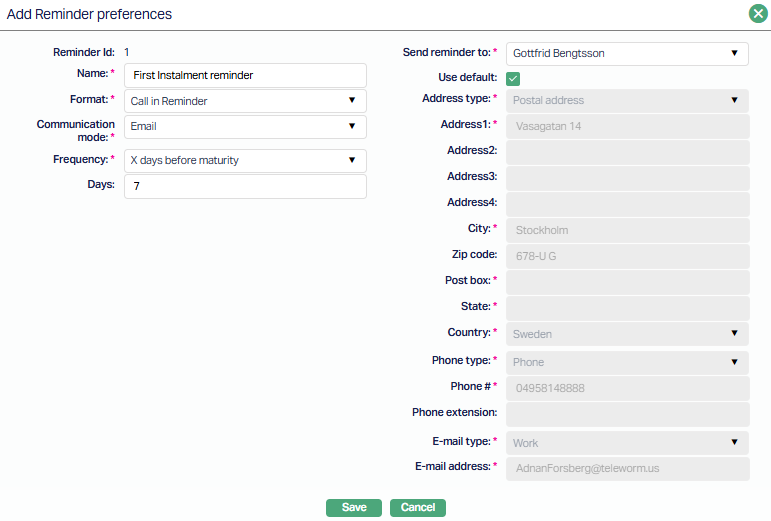Click the Phone # field
This screenshot has height=521, width=771.
tap(627, 388)
